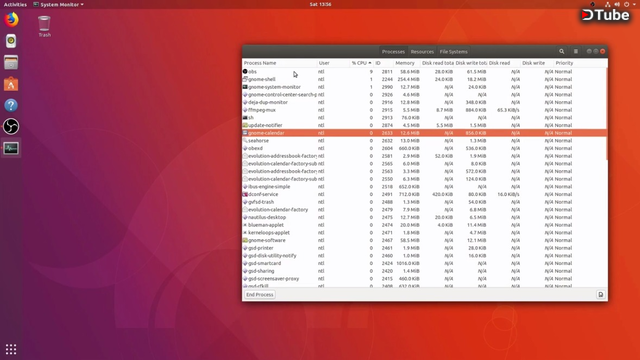The width and height of the screenshot is (640, 360).
Task: Click the obs process icon
Action: coord(245,71)
